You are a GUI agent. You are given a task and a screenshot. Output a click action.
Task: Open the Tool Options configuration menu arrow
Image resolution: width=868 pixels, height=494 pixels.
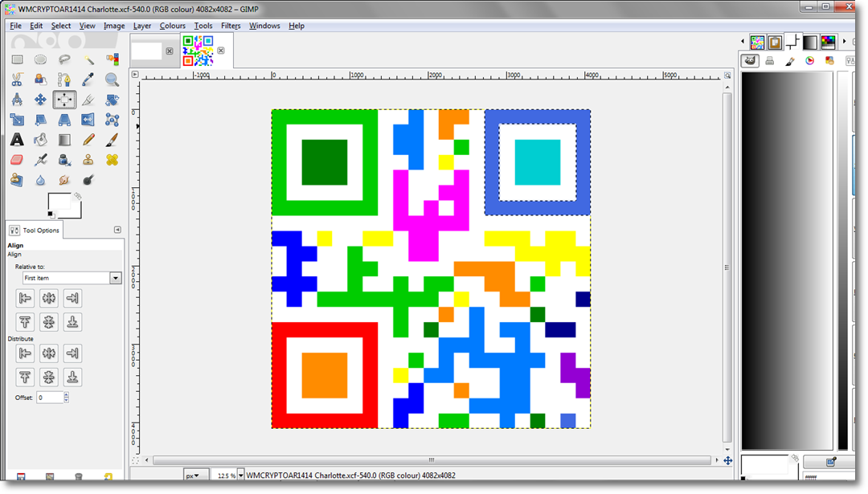point(117,230)
